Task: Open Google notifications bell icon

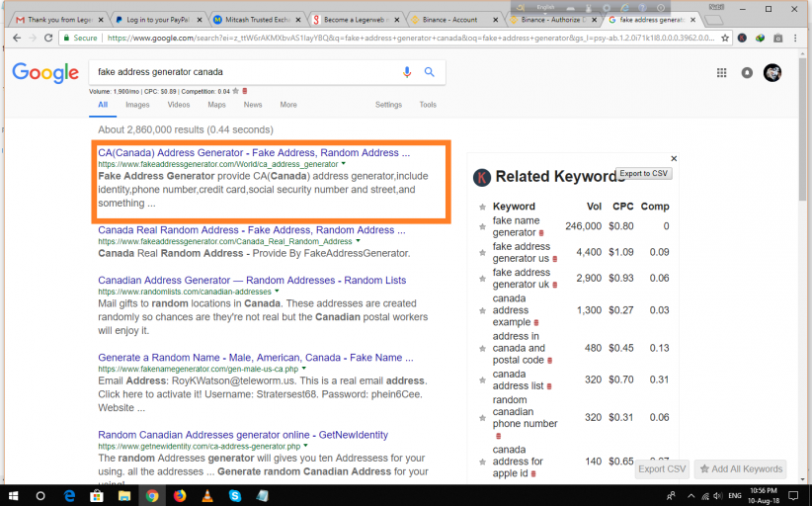Action: [747, 73]
